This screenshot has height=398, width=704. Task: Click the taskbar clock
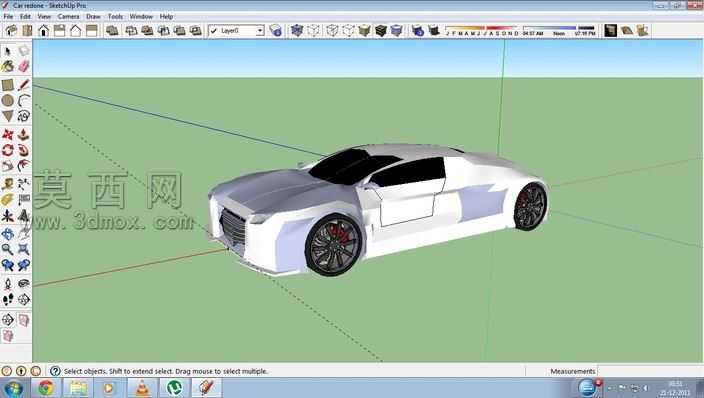click(x=675, y=388)
